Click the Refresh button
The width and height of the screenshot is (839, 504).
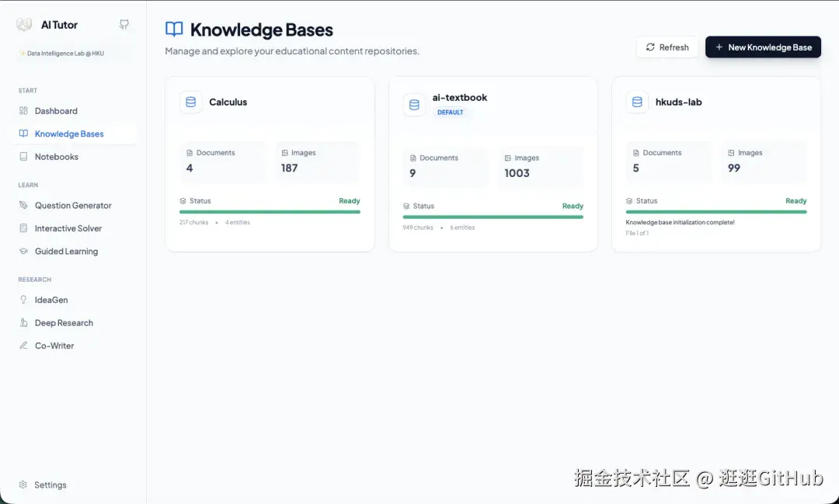(667, 47)
